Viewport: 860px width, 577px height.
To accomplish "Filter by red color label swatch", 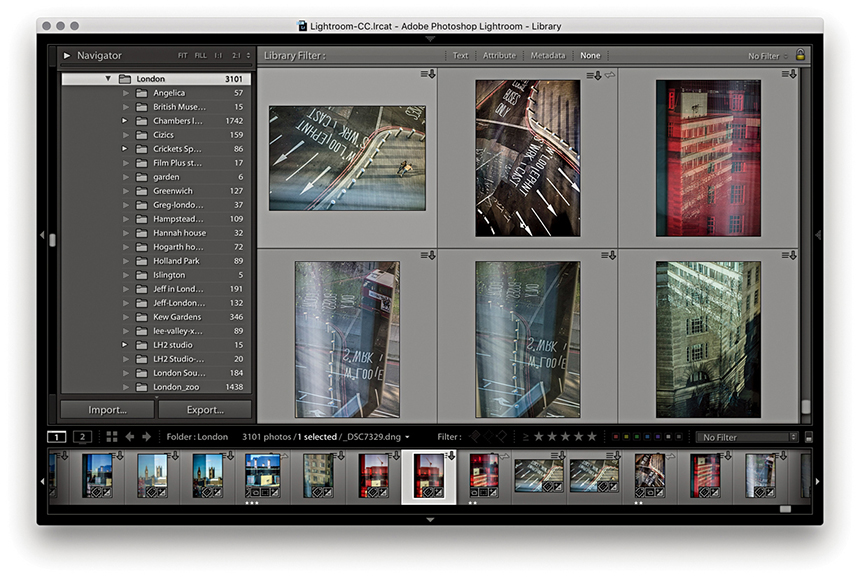I will [x=615, y=437].
